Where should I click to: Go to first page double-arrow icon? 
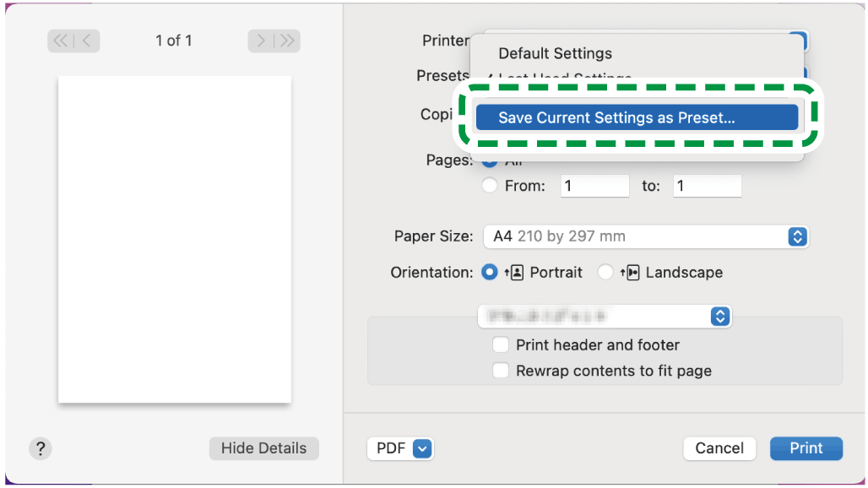tap(60, 41)
